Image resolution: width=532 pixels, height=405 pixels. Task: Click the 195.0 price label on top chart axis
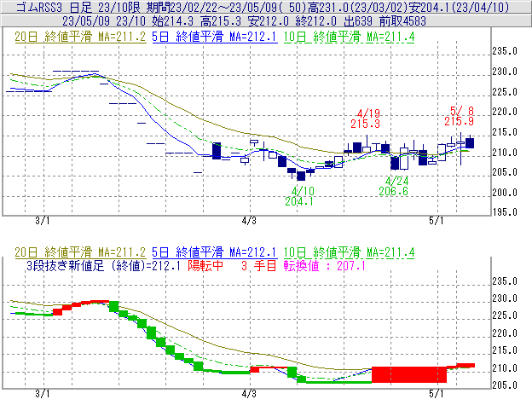pyautogui.click(x=505, y=212)
